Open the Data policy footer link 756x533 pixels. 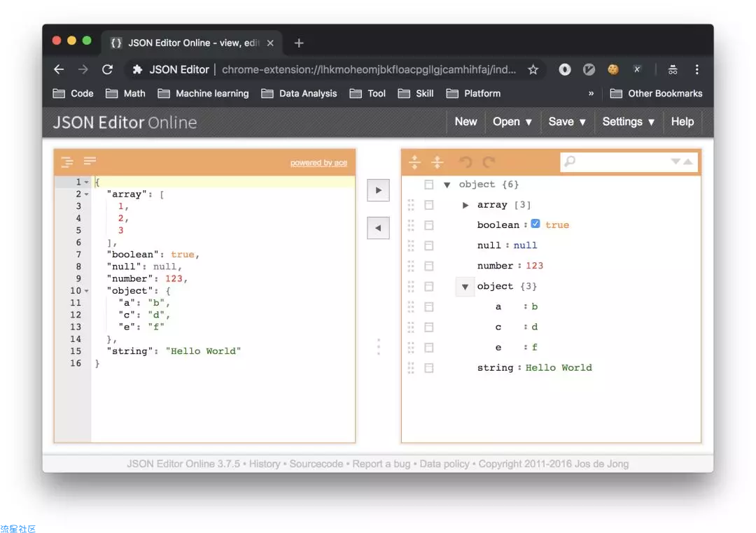(444, 464)
